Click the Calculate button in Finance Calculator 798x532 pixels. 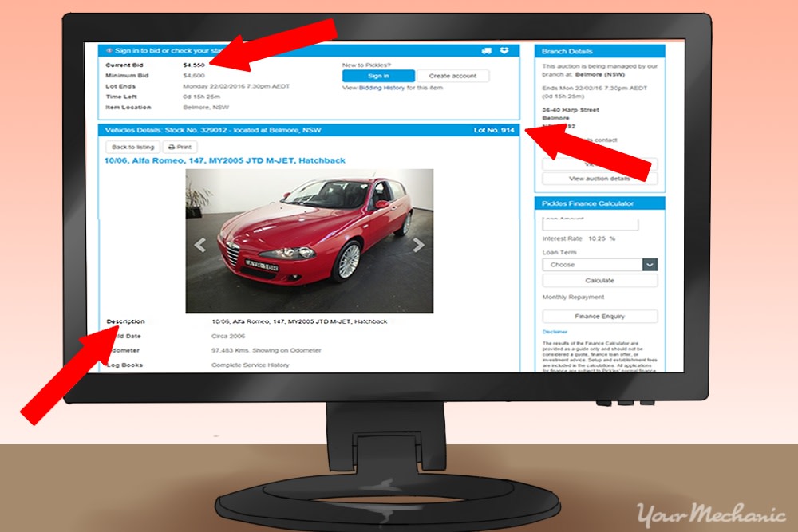click(599, 280)
